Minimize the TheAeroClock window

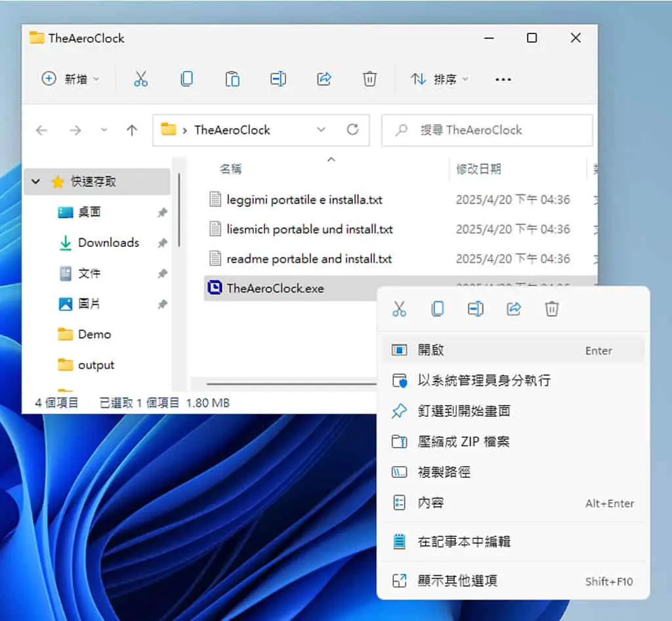tap(489, 38)
